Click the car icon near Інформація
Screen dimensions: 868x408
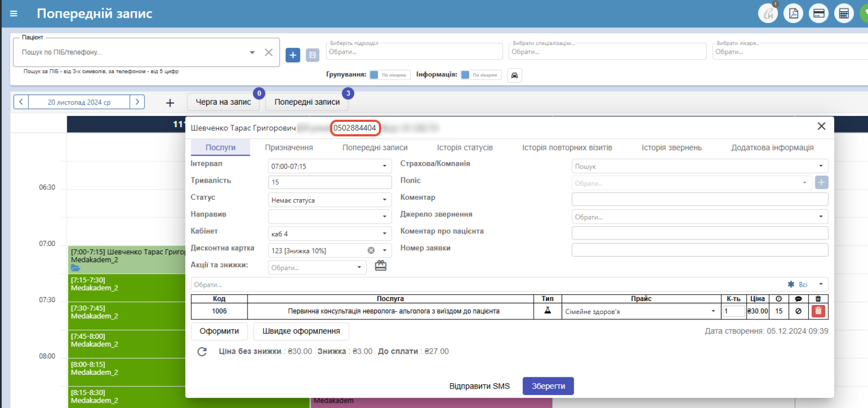514,75
